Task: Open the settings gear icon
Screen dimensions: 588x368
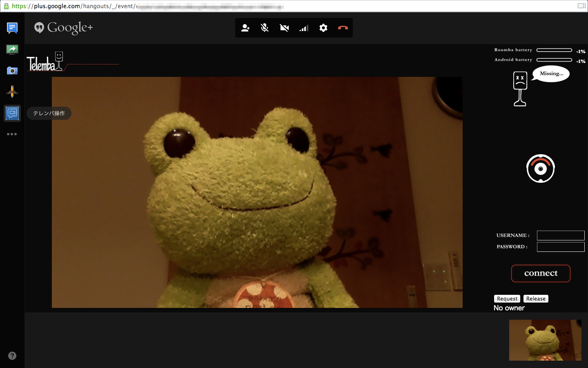Action: click(x=323, y=28)
